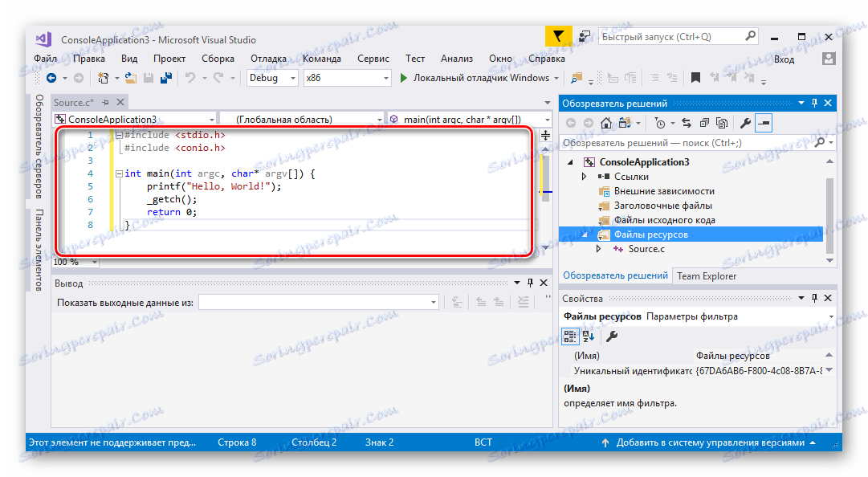868x477 pixels.
Task: Toggle auto-hide pin on Solution Explorer panel
Action: (x=813, y=103)
